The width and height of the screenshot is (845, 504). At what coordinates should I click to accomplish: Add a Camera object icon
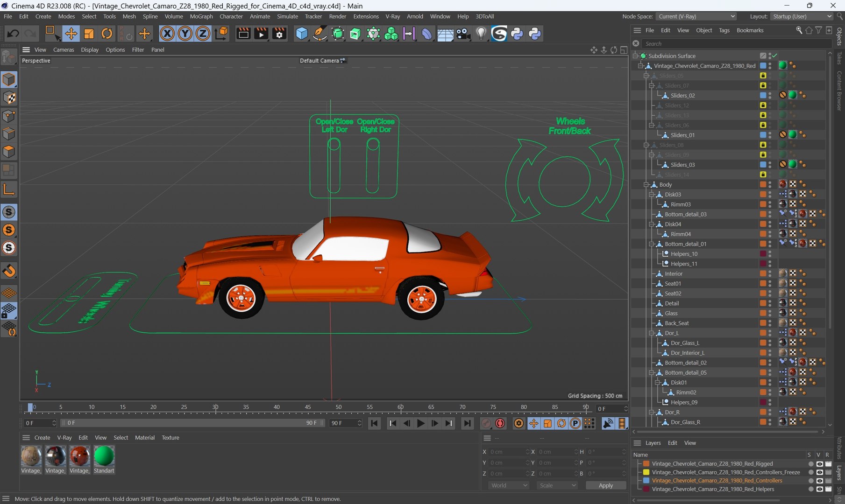(x=463, y=34)
